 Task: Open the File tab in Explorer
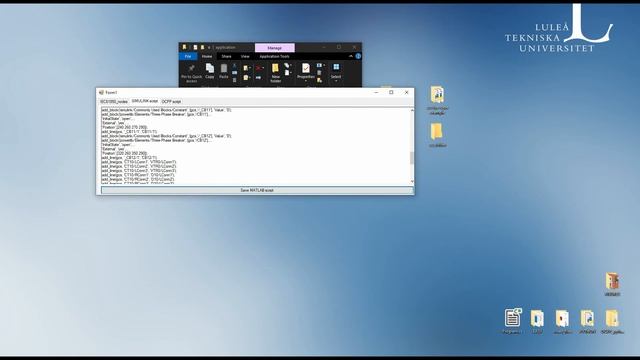[188, 56]
